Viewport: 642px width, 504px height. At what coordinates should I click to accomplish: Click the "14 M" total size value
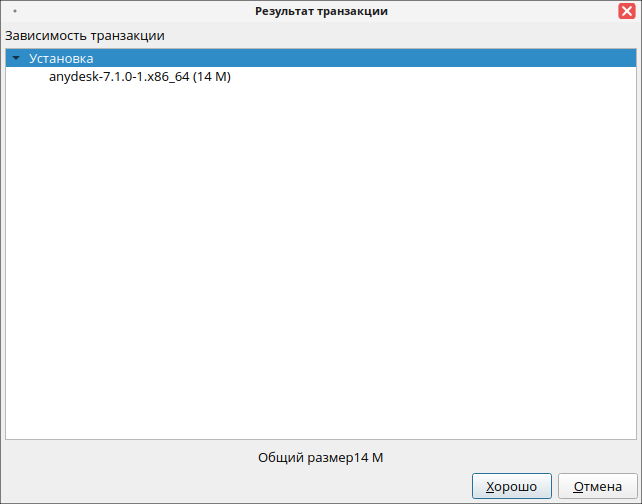369,458
